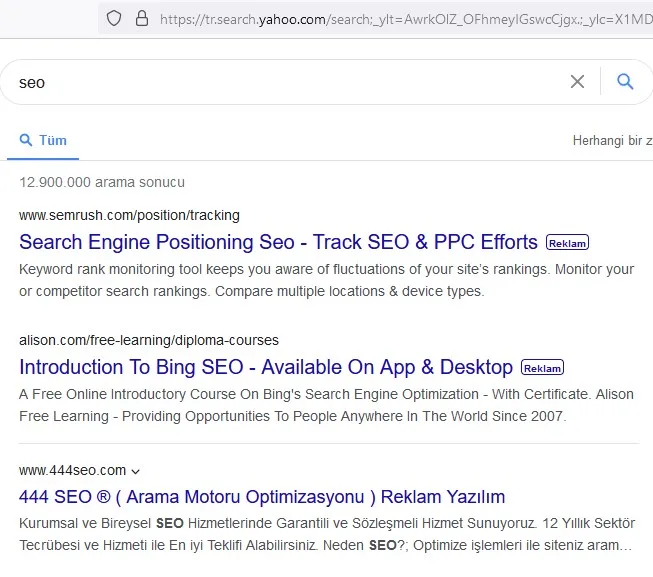Image resolution: width=653 pixels, height=577 pixels.
Task: Click the tracking protection shield icon
Action: coord(114,18)
